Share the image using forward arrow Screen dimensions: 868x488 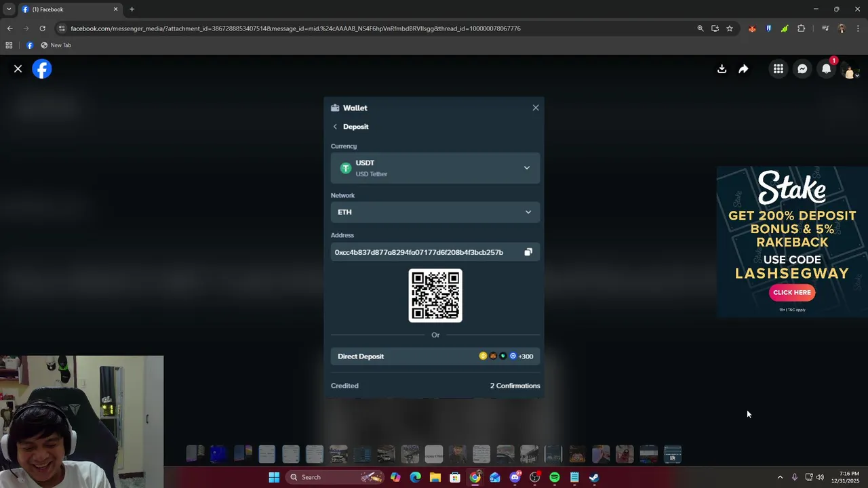[x=743, y=68]
